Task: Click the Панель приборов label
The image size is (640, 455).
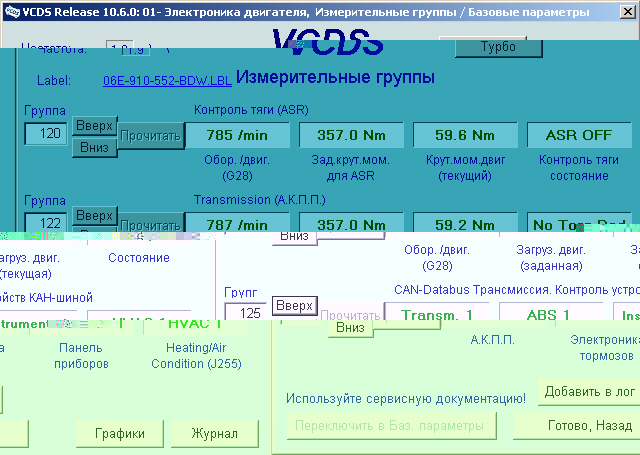Action: click(81, 356)
